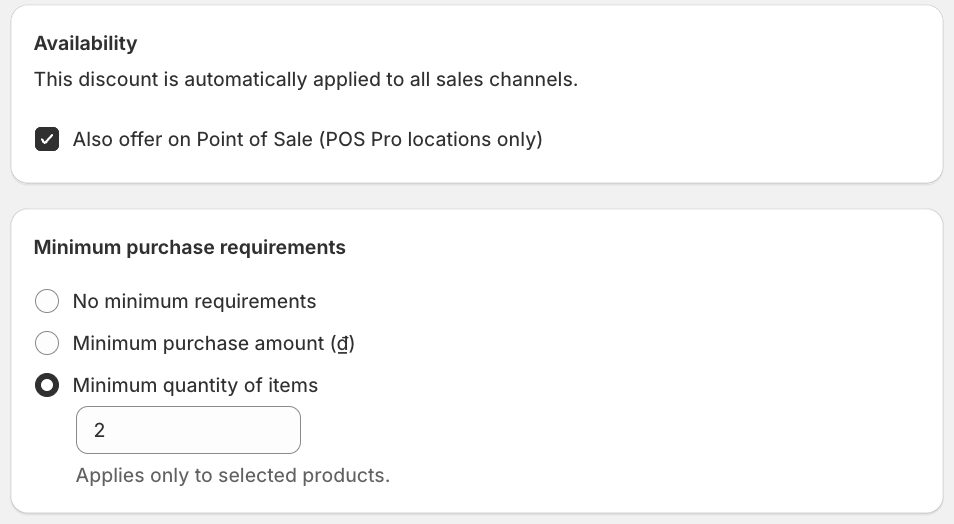Choose the "Minimum purchase amount" radio button
The width and height of the screenshot is (954, 524).
pos(47,343)
